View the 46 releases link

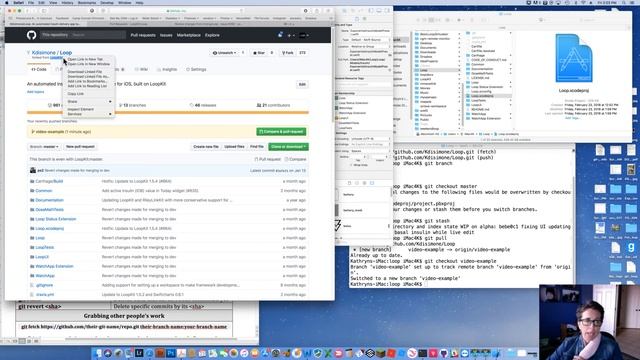(x=203, y=105)
